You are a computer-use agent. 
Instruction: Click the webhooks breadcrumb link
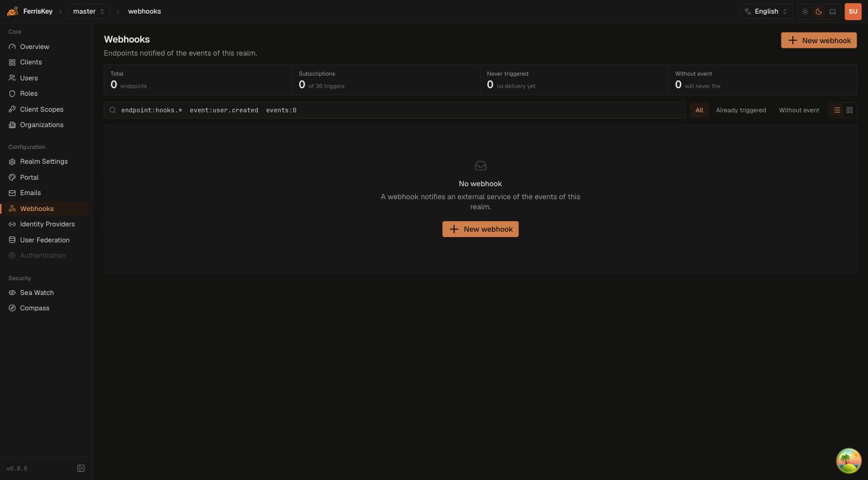(x=144, y=11)
